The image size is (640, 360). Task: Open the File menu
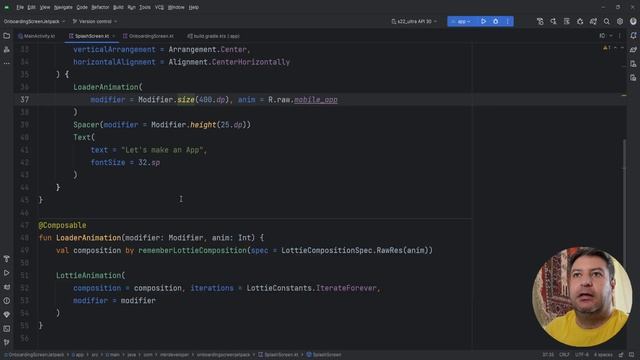pos(20,7)
